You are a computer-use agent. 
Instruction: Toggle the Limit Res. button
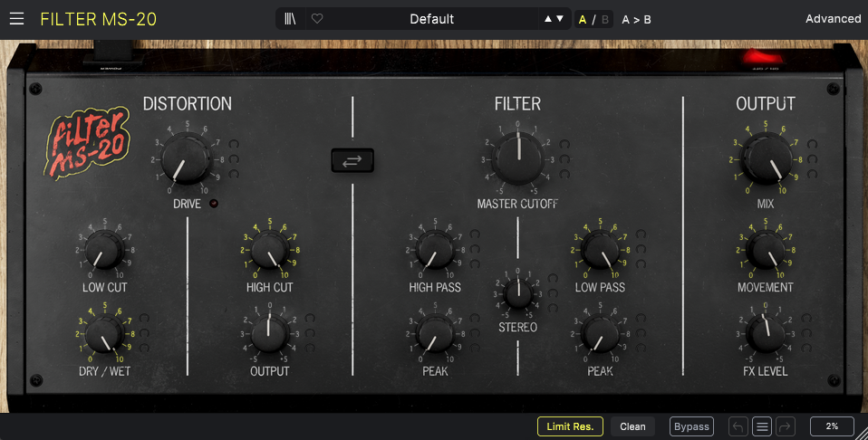(570, 426)
